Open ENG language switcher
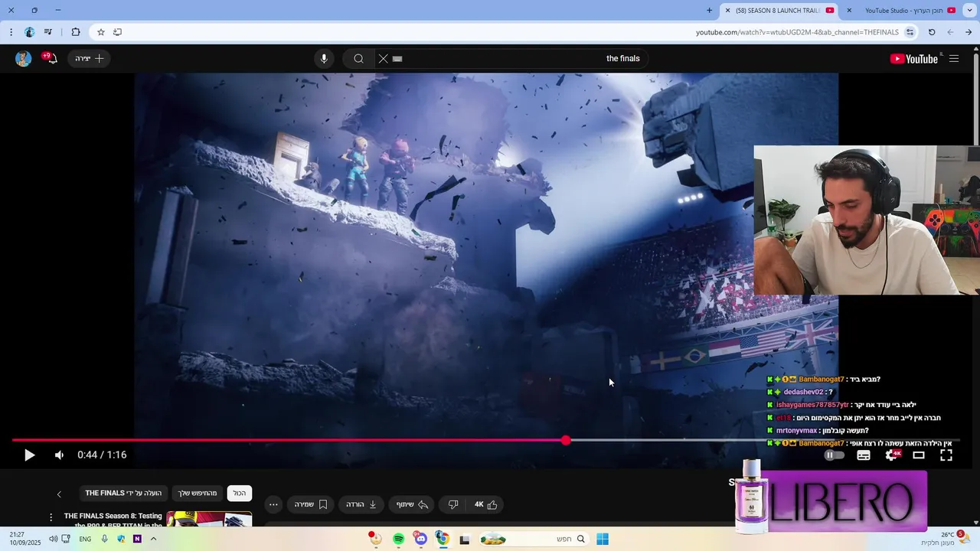 85,540
